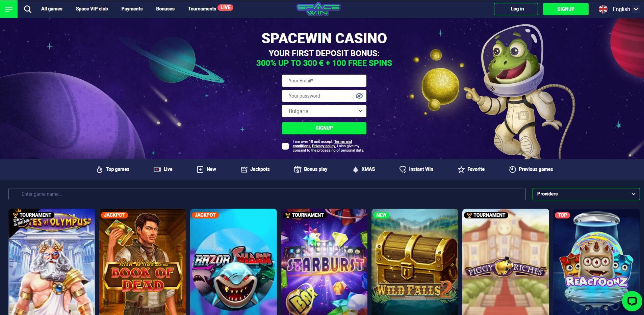Check the over 18 terms checkbox
644x315 pixels.
(x=285, y=146)
